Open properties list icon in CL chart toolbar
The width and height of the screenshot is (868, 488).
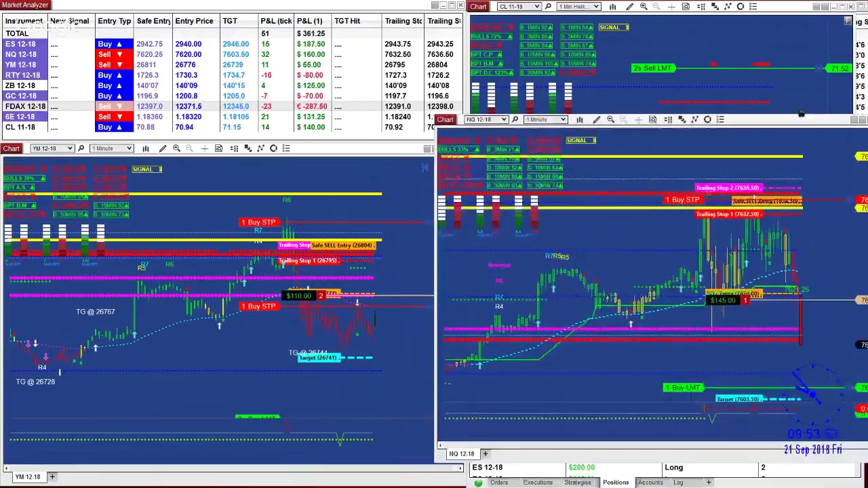753,7
